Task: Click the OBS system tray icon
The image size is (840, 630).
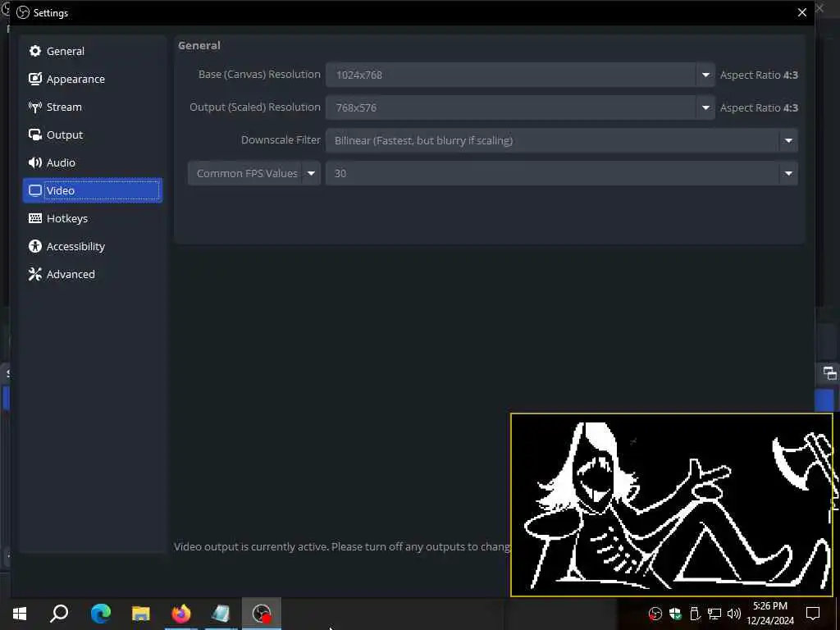Action: point(655,614)
